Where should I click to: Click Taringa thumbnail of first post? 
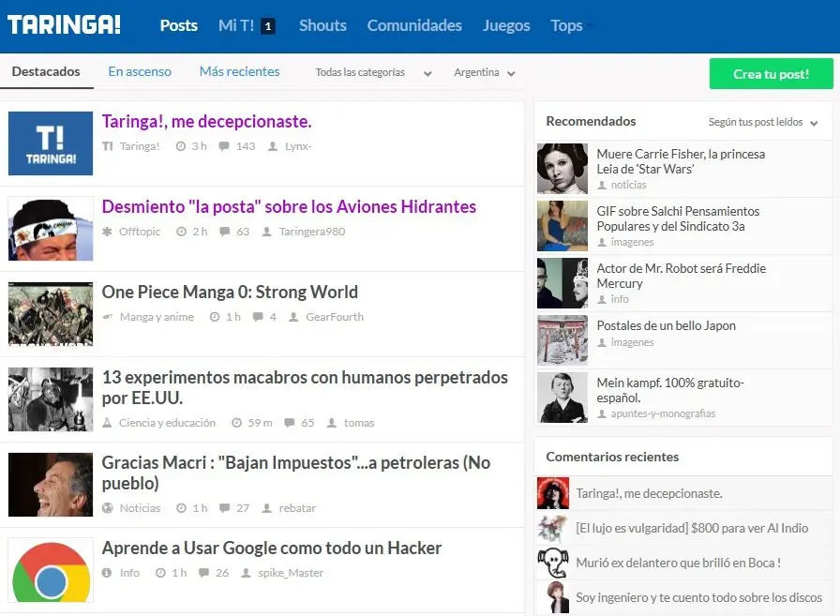51,143
